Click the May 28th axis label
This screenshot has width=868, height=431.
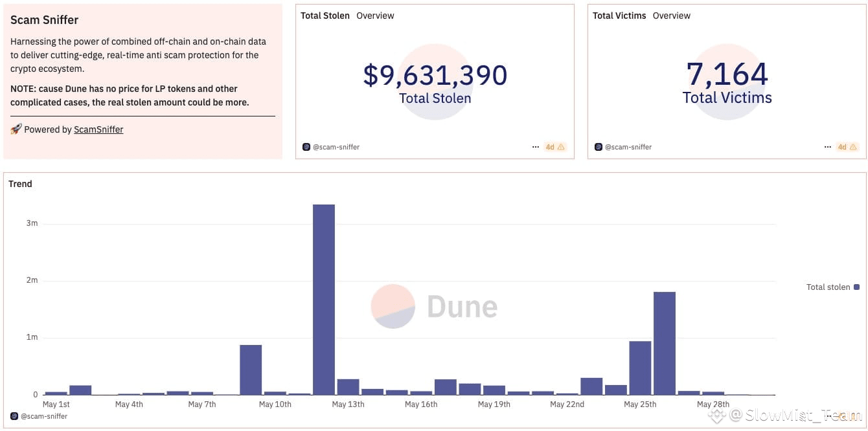point(713,404)
